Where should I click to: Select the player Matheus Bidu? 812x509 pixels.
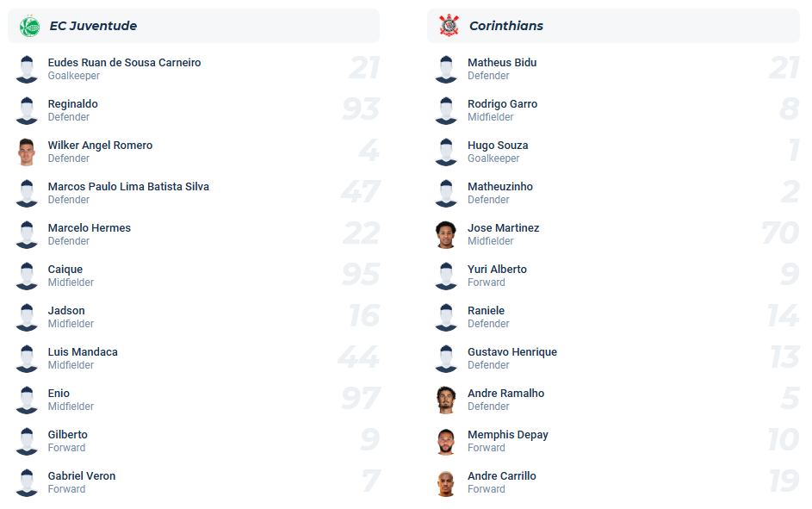[502, 62]
